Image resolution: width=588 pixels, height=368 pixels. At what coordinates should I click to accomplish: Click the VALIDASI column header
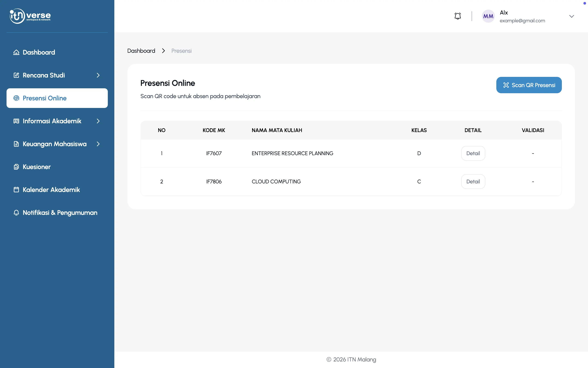click(533, 130)
